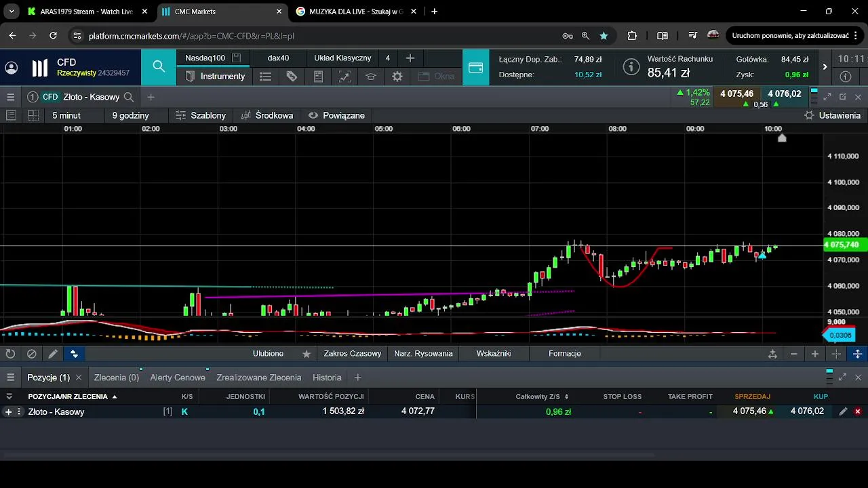The height and width of the screenshot is (488, 868).
Task: Click the sell price 4 075,46 in chart header
Action: [736, 94]
